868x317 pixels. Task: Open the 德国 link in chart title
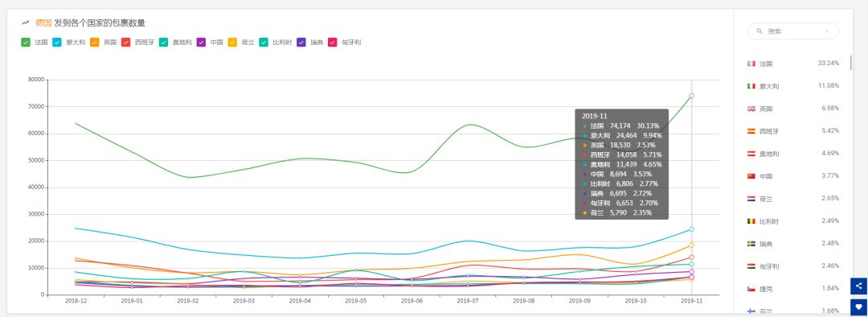[x=43, y=23]
